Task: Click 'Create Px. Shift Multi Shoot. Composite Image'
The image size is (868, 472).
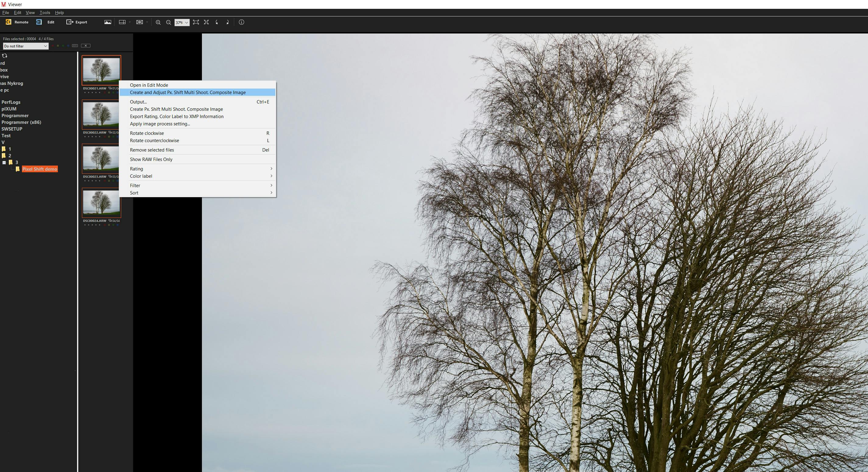Action: pyautogui.click(x=176, y=109)
